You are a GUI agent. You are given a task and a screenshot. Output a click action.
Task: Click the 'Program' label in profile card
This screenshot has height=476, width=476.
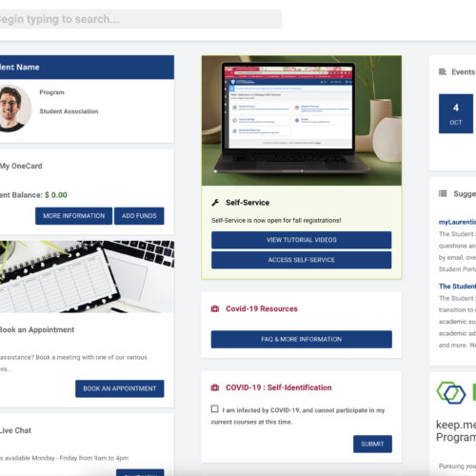[51, 92]
